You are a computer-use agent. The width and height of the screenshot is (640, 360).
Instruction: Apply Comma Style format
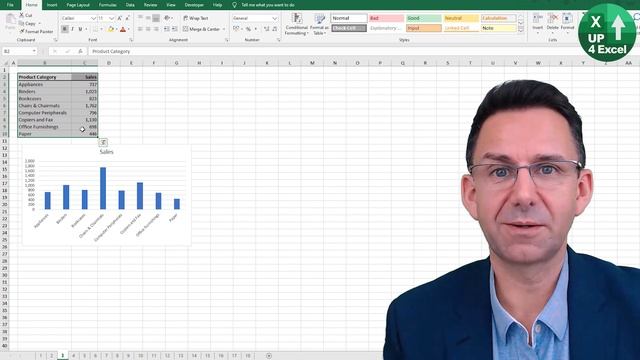pos(256,29)
